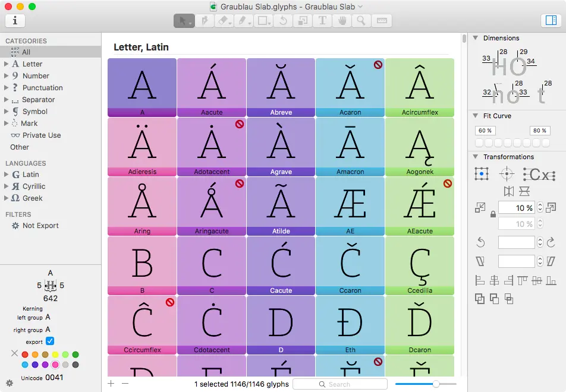Click the union paths boolean icon

(x=480, y=299)
